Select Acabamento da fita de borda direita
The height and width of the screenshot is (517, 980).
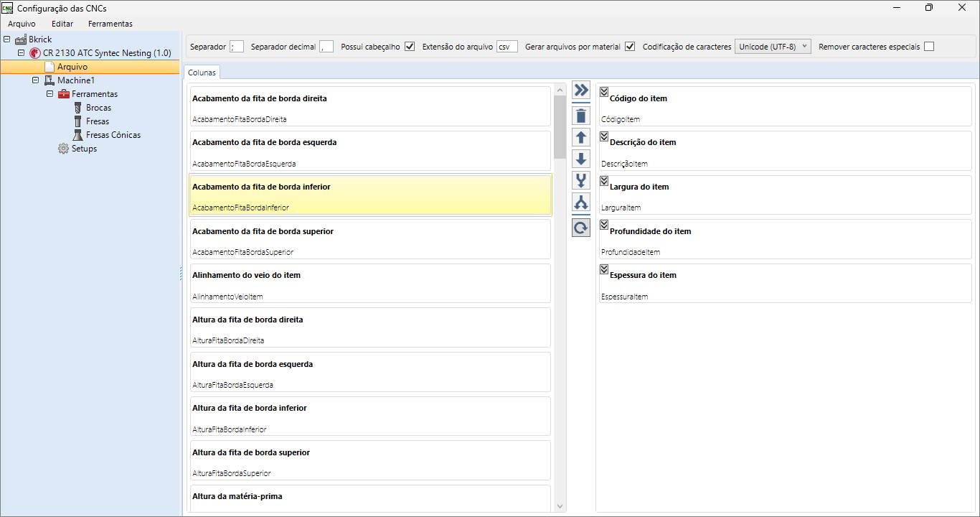click(x=370, y=106)
